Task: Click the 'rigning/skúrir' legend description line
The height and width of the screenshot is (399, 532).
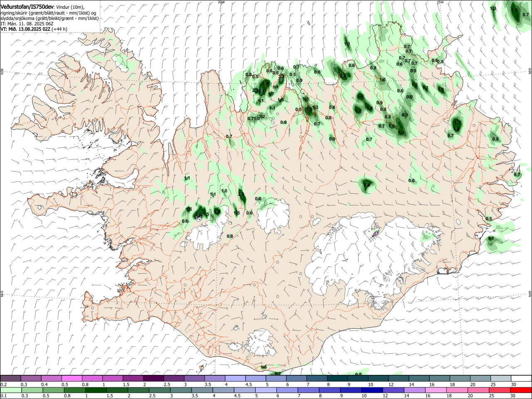Action: [x=49, y=13]
